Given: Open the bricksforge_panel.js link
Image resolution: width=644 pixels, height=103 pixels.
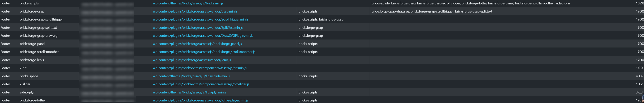Looking at the screenshot, I should (197, 44).
